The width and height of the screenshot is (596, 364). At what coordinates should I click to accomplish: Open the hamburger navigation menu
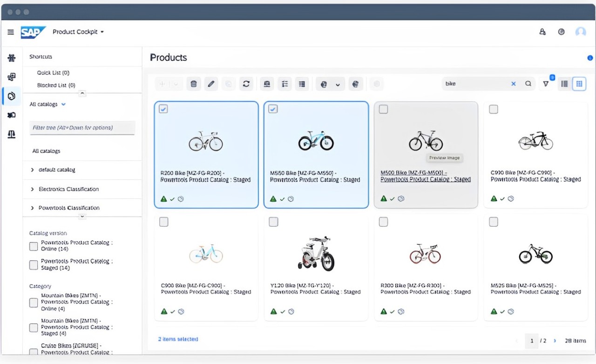coord(10,32)
